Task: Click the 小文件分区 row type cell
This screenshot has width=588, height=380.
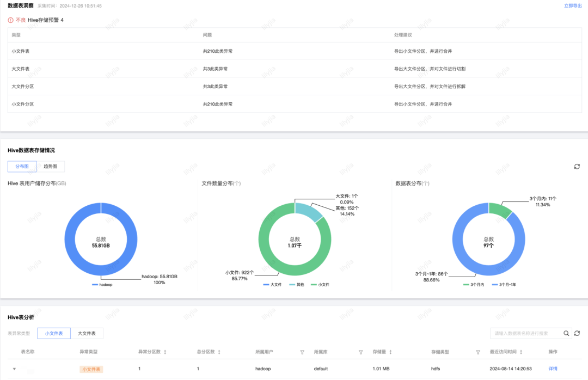Action: click(x=23, y=104)
